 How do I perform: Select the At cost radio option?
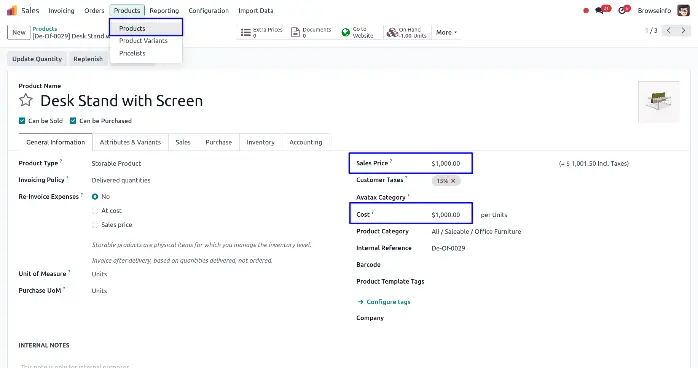(x=95, y=210)
